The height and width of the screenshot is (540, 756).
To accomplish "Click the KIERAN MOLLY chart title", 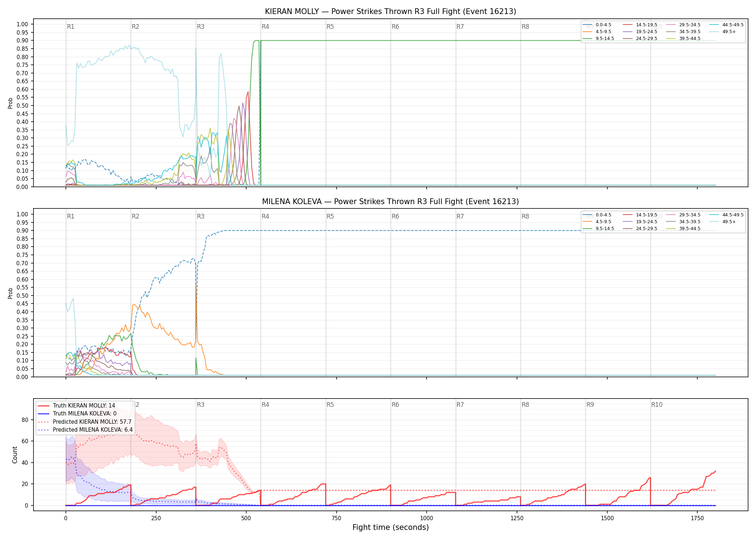I will (391, 12).
